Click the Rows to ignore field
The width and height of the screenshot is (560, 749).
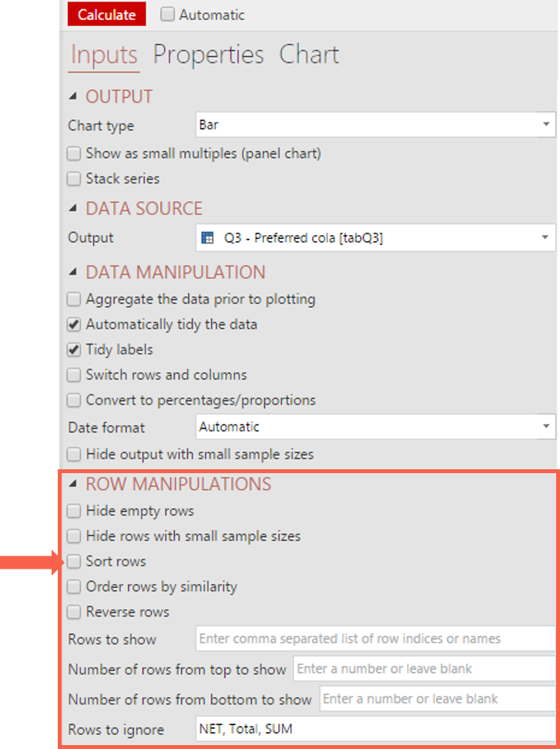coord(374,728)
